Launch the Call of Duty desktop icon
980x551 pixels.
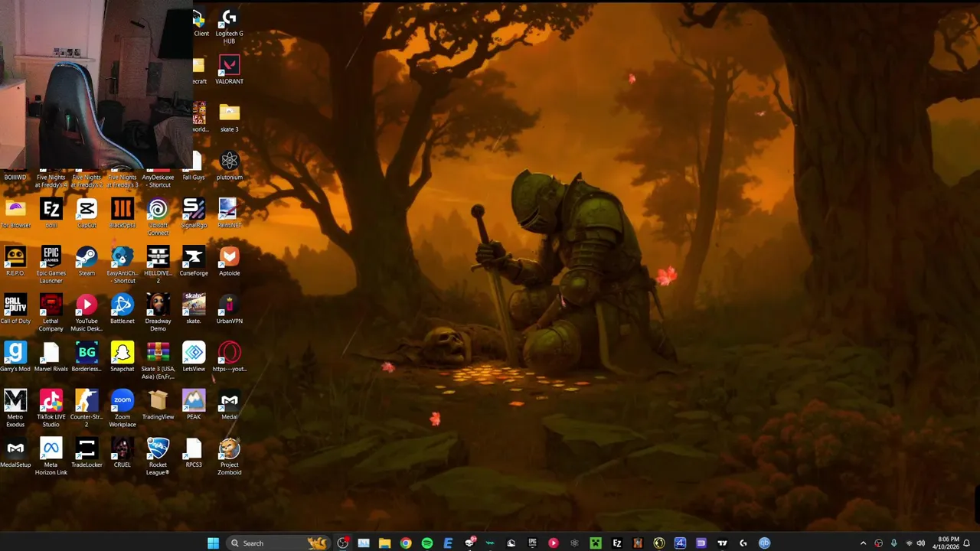15,309
